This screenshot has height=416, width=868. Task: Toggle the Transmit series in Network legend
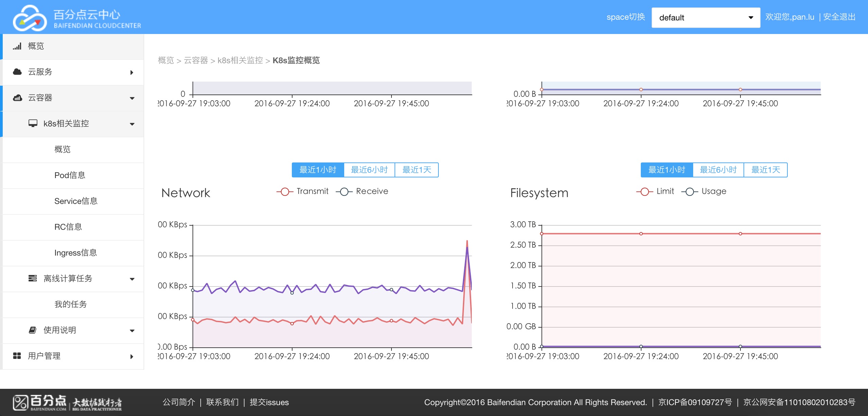tap(303, 191)
